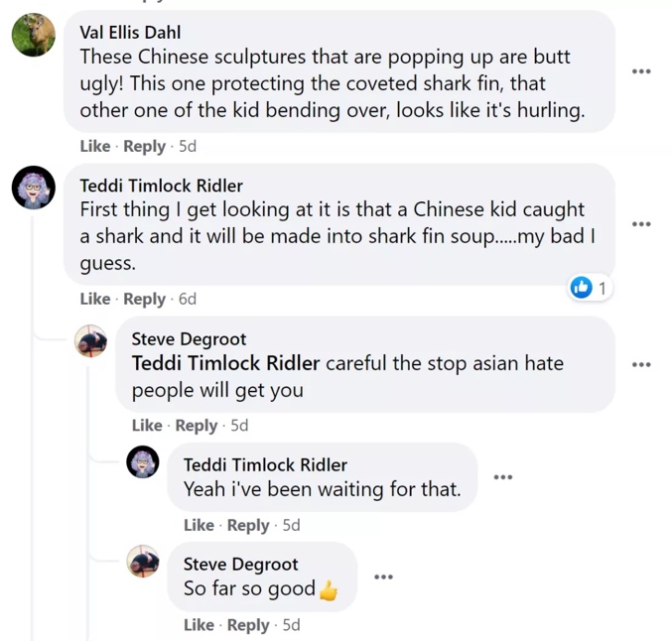Like Teddi's shark fin soup comment
Viewport: 672px width, 641px height.
(95, 299)
